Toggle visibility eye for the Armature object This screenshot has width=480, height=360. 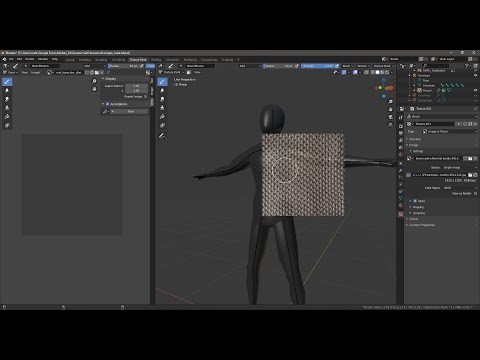tap(475, 75)
